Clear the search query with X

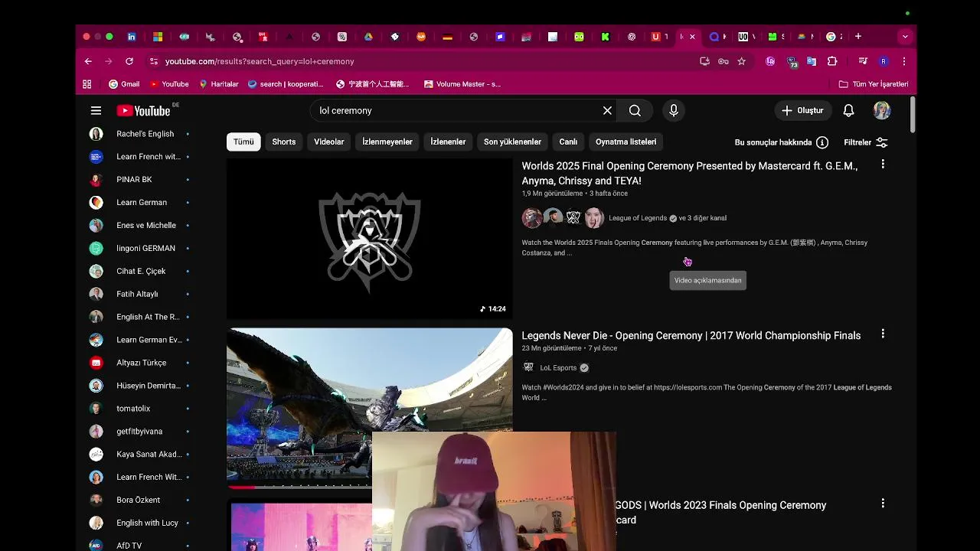pyautogui.click(x=607, y=110)
